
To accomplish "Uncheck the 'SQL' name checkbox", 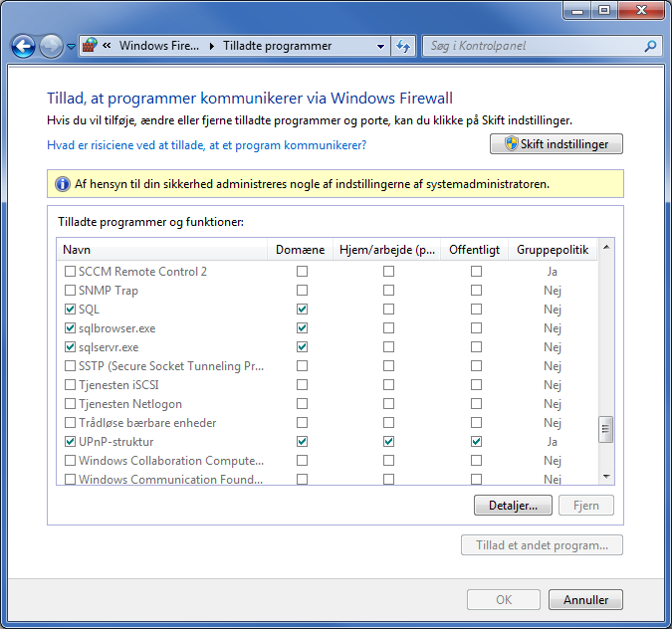I will click(70, 309).
